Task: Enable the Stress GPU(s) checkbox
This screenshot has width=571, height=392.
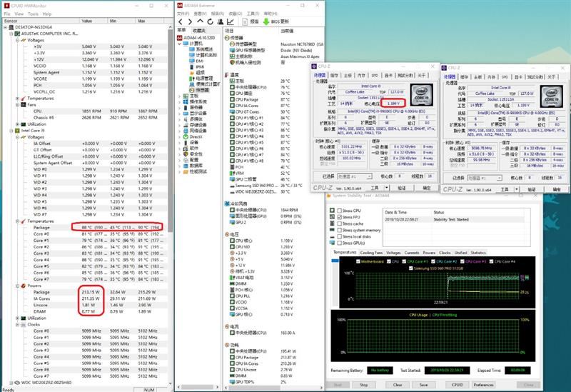Action: [x=340, y=243]
